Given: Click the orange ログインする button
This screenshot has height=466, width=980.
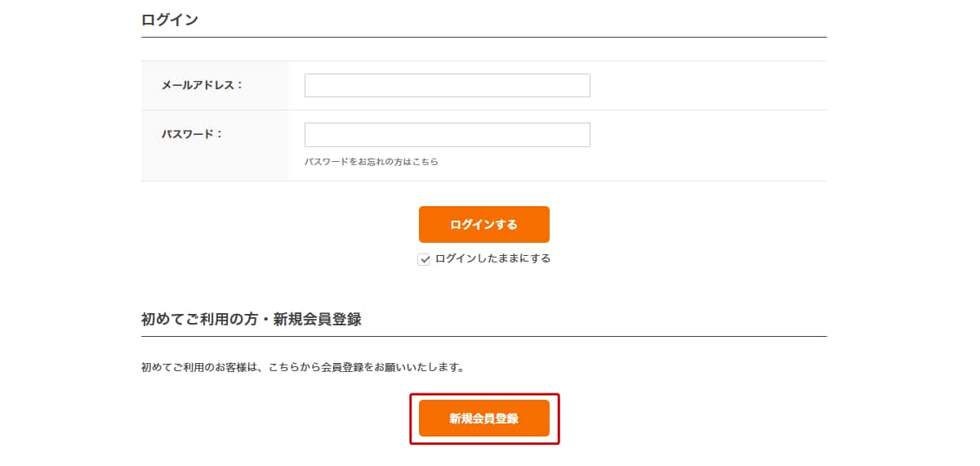Looking at the screenshot, I should click(484, 224).
